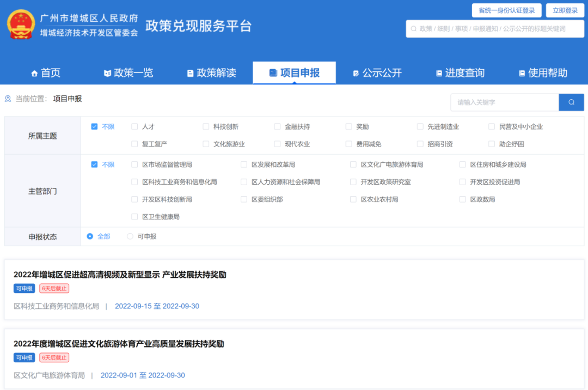Click the 请输入关键字 search field
The image size is (588, 390).
pos(504,102)
